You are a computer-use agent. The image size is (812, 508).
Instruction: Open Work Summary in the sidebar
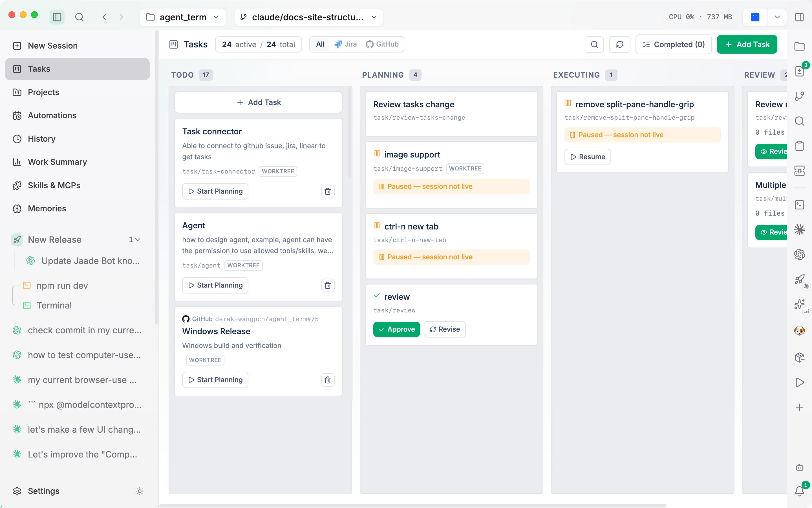77,162
